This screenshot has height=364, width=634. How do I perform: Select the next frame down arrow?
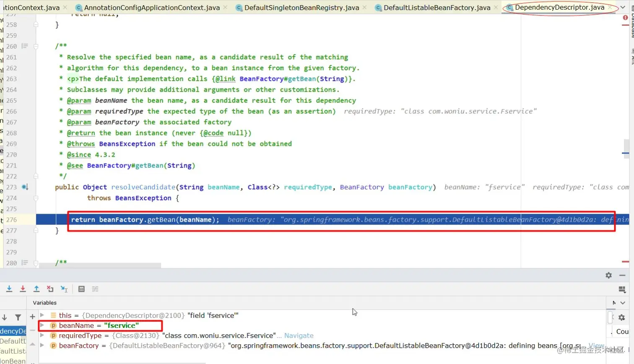coord(5,317)
